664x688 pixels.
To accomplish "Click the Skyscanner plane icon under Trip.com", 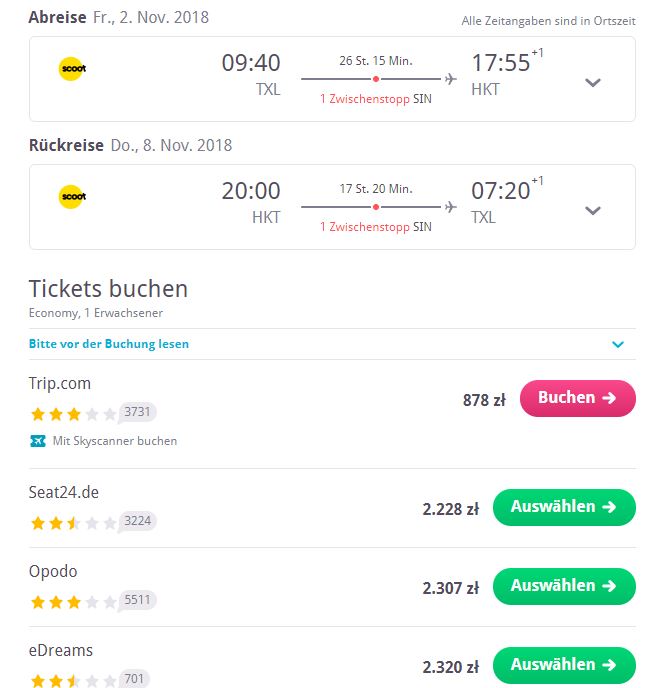I will tap(38, 441).
